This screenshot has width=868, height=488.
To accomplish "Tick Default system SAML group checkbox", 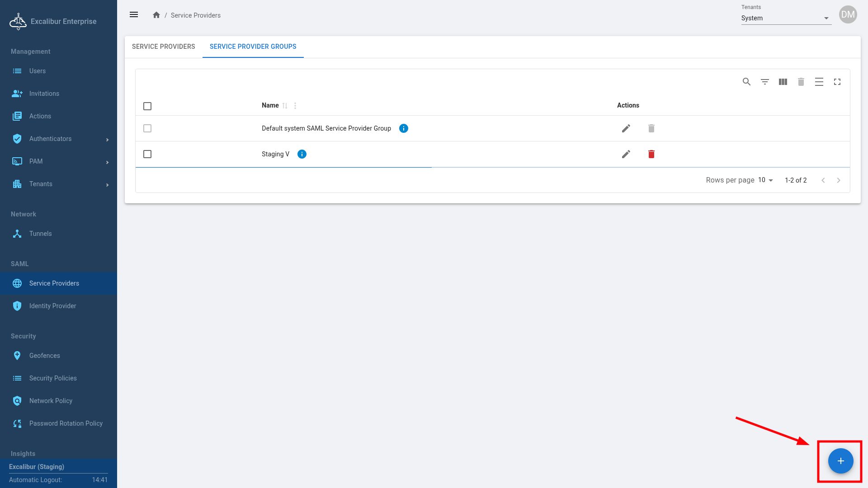I will [x=147, y=128].
